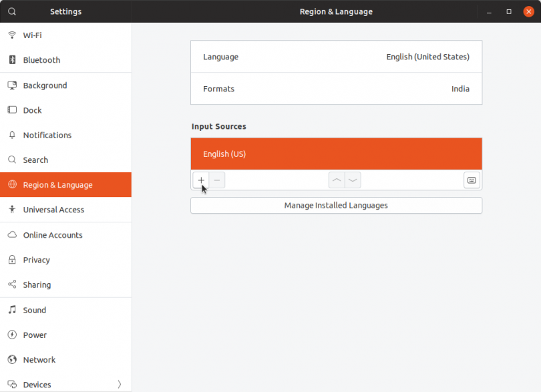Image resolution: width=541 pixels, height=392 pixels.
Task: Add an input source using the plus icon
Action: pyautogui.click(x=201, y=180)
